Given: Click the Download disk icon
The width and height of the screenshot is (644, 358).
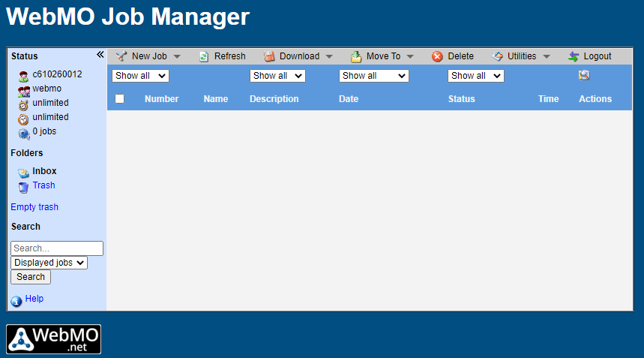Looking at the screenshot, I should point(269,56).
